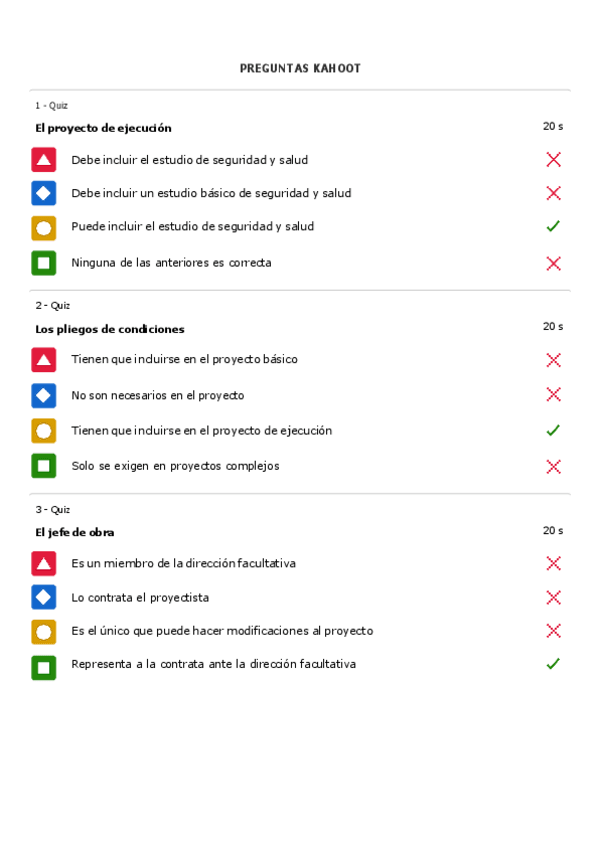Viewport: 600px width, 848px height.
Task: Click green square icon beside "Ninguna de las anteriores"
Action: coord(43,263)
